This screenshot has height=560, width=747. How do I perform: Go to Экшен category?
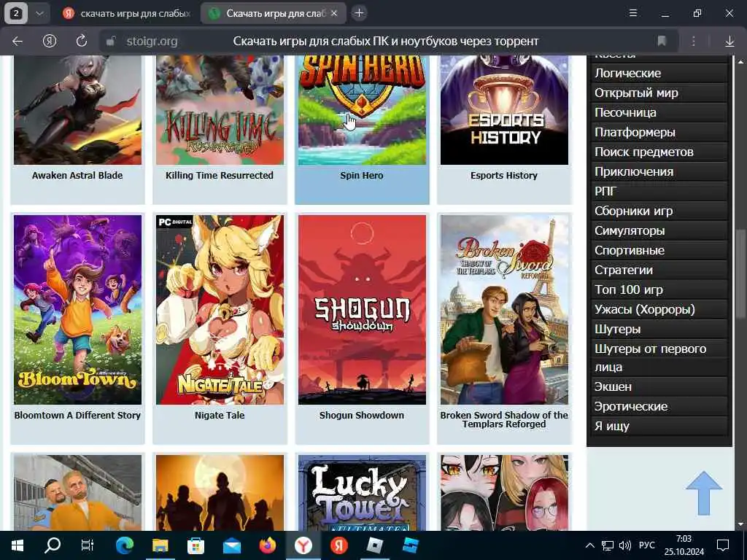[x=659, y=386]
